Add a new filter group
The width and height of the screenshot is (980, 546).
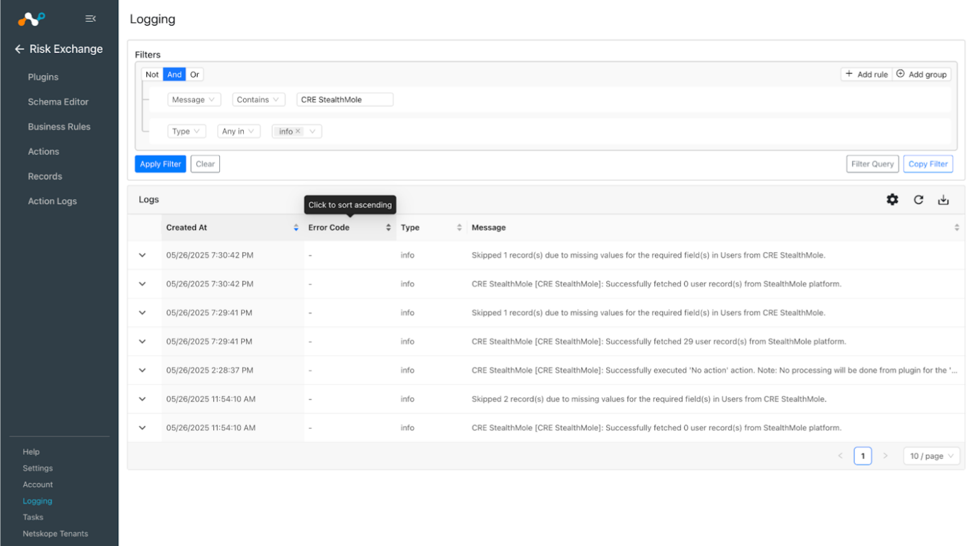point(922,74)
